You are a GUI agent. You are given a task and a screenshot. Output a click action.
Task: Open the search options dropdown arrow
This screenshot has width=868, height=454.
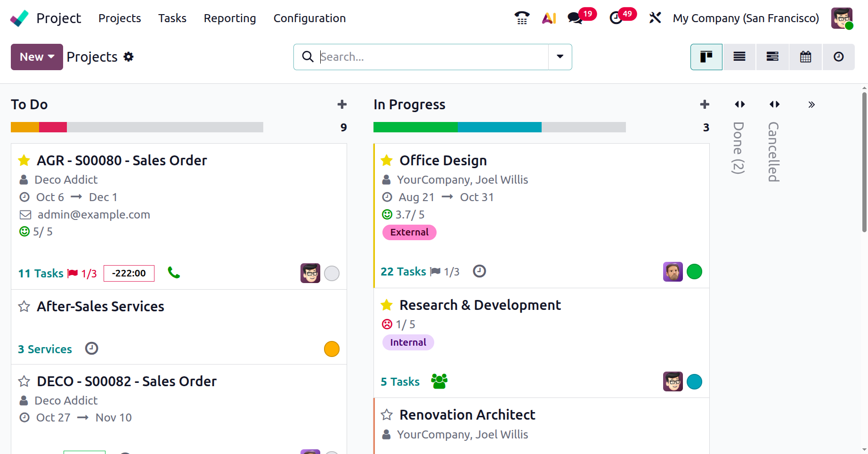[560, 57]
